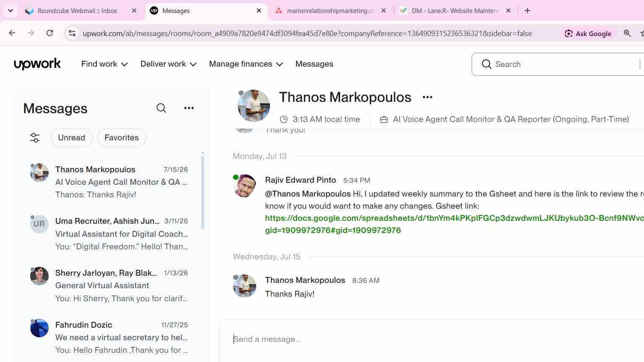Open the search in Messages panel
The height and width of the screenshot is (362, 644).
pos(161,108)
